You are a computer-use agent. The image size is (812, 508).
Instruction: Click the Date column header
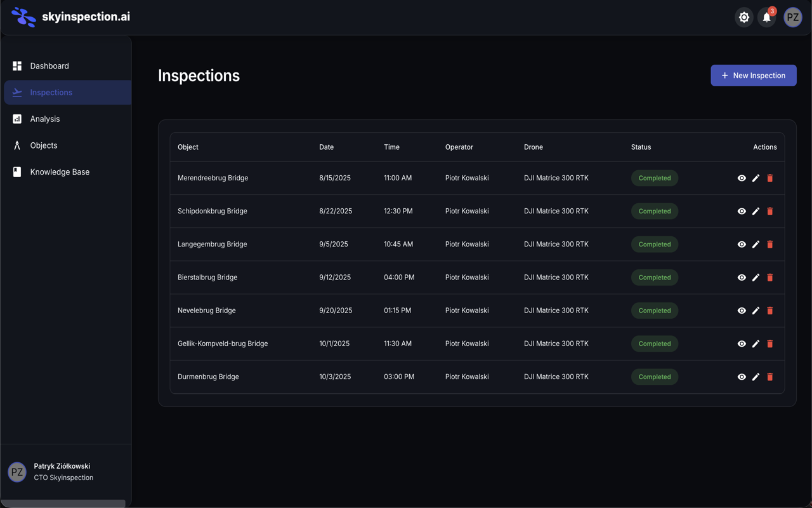[326, 147]
